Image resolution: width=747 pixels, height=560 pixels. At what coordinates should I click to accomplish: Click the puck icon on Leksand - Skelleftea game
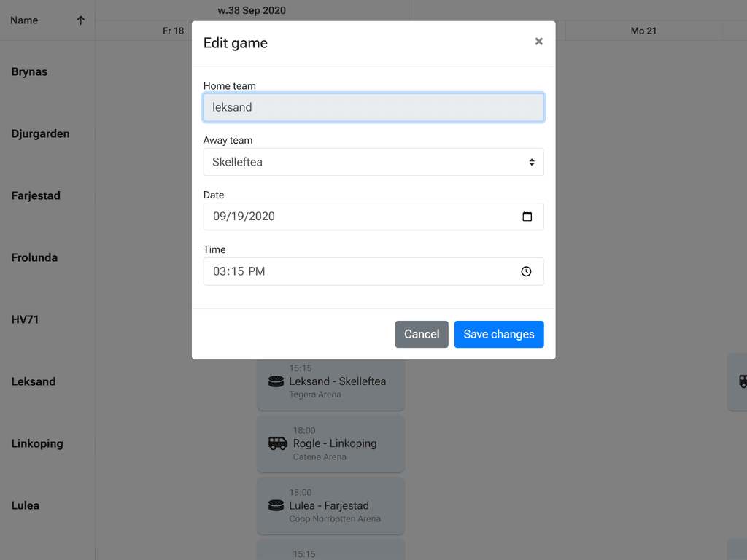(x=276, y=381)
